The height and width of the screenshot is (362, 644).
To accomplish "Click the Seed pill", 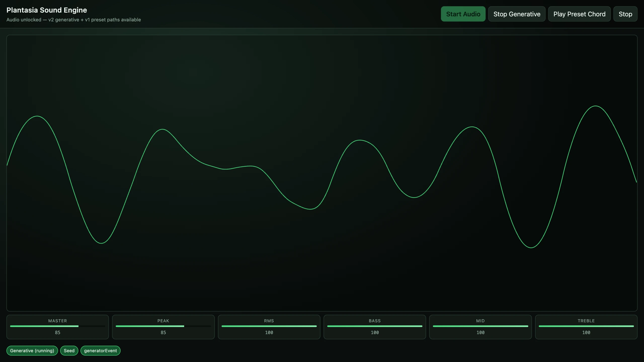I will [69, 351].
